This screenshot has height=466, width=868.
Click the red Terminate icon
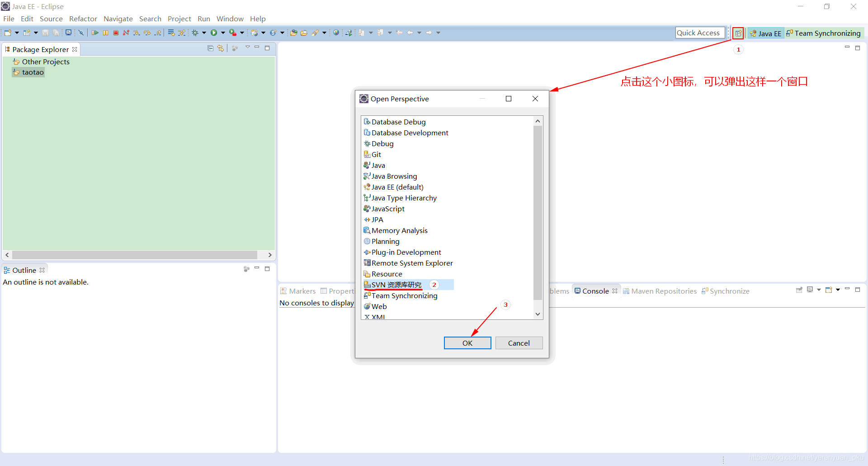(116, 33)
